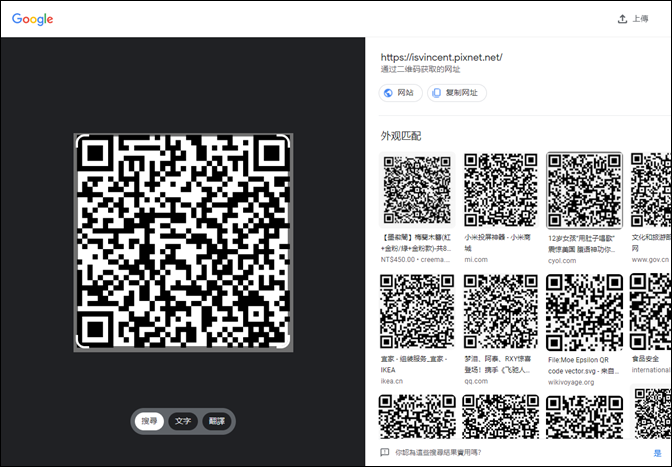
Task: Click the globe icon in 网站 chip
Action: click(388, 93)
